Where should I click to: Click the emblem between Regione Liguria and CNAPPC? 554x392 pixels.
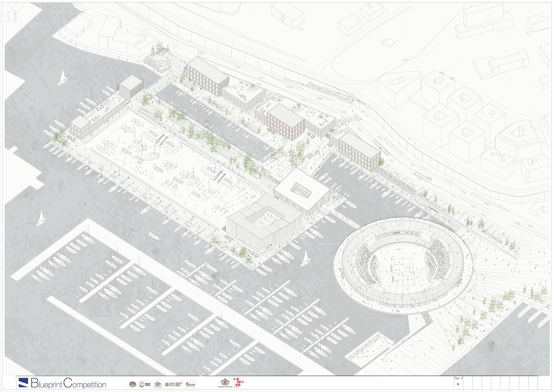click(157, 384)
